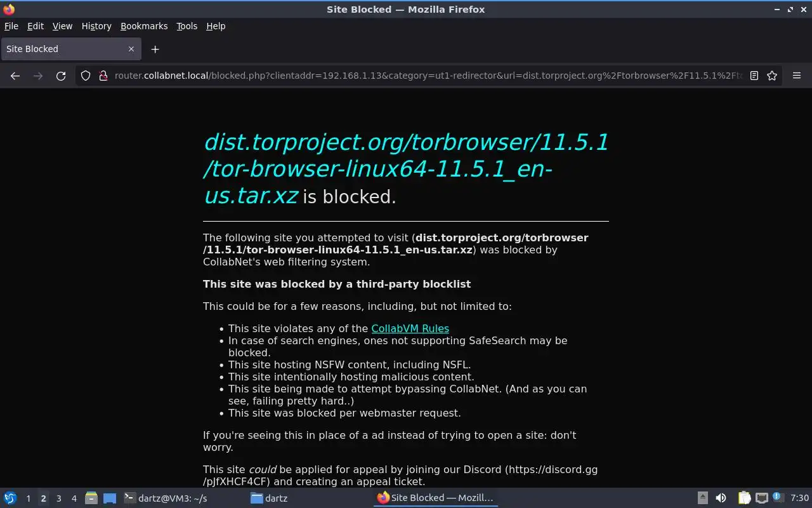This screenshot has width=812, height=508.
Task: Focus Site Blocked Firefox taskbar entry
Action: click(435, 498)
